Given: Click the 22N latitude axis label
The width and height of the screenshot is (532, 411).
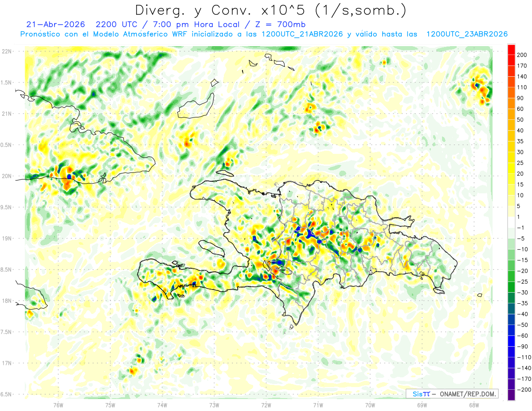Looking at the screenshot, I should 7,51.
